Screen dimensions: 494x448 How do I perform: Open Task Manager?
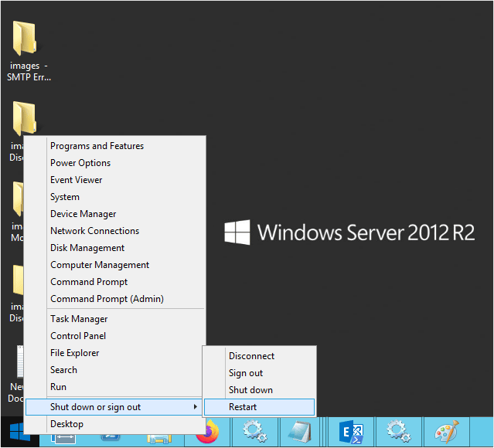click(115, 319)
